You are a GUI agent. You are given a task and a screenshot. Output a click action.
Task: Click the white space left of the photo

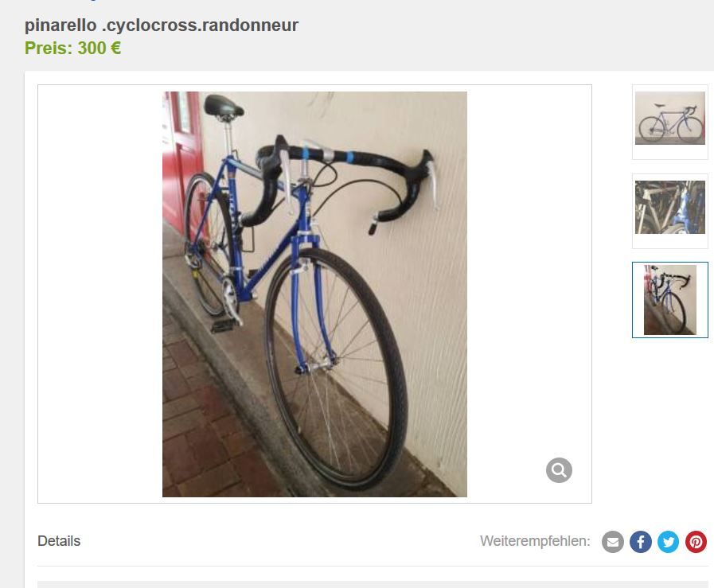coord(100,294)
